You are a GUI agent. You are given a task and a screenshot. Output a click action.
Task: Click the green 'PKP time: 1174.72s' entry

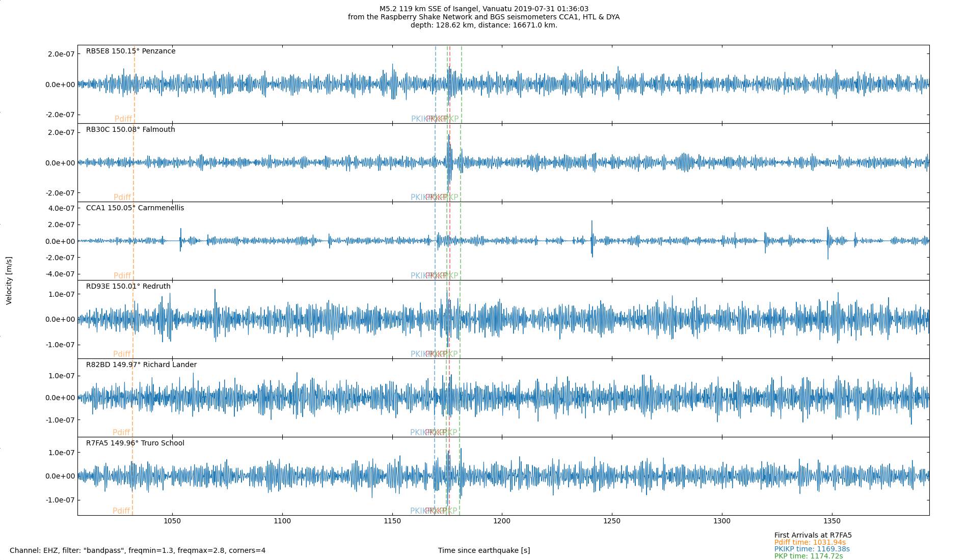809,556
